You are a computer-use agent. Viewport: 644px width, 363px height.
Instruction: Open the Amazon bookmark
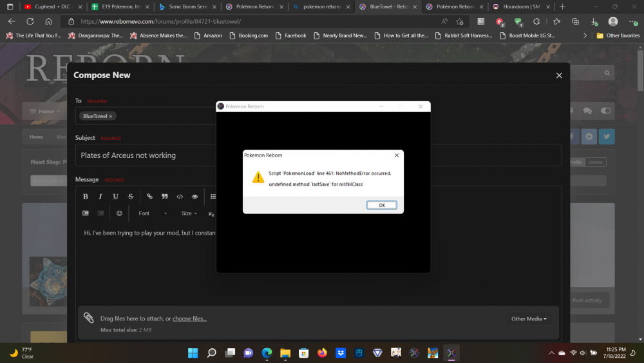208,35
